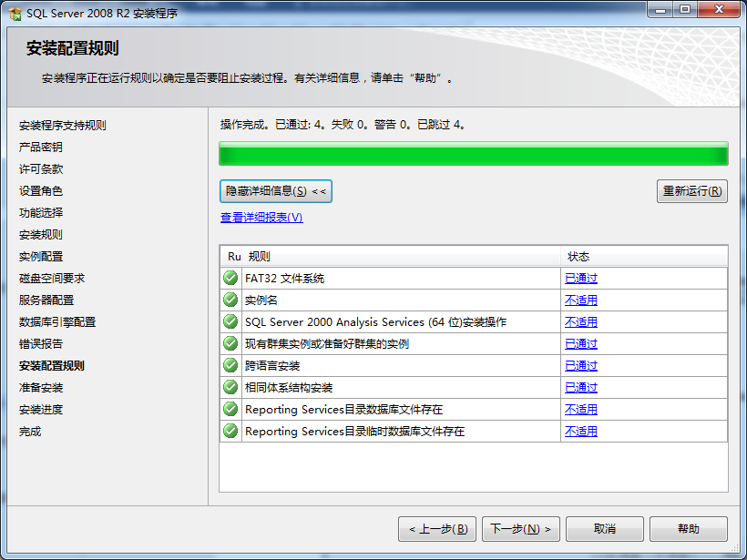Select the 错误报告 step in sidebar
Viewport: 747px width, 560px height.
pyautogui.click(x=40, y=344)
